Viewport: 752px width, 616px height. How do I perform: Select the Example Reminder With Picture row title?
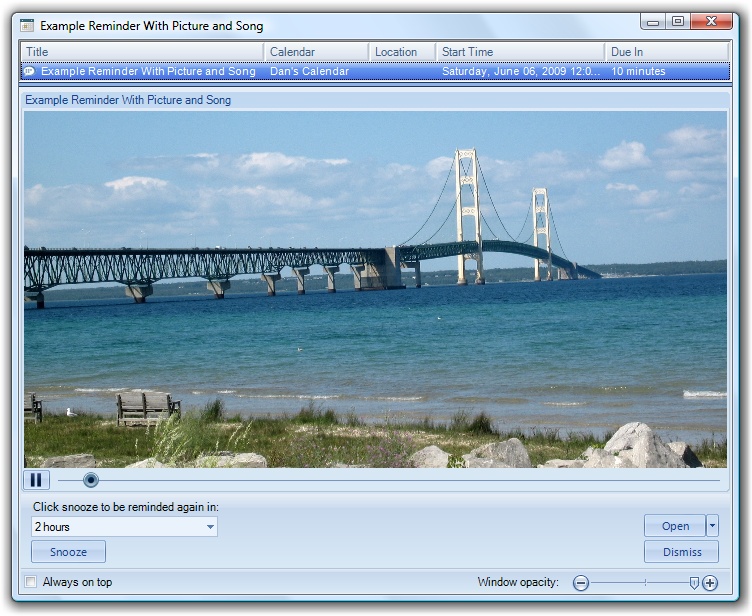point(148,71)
